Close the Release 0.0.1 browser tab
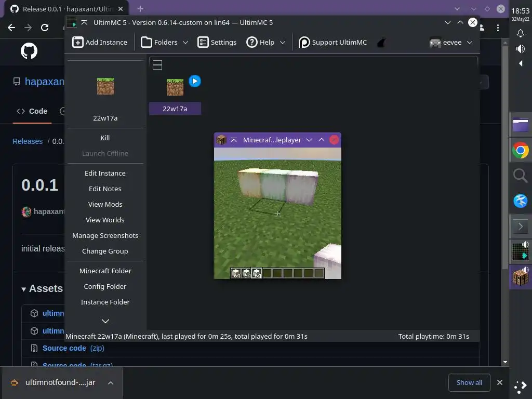This screenshot has height=399, width=532. pos(121,9)
